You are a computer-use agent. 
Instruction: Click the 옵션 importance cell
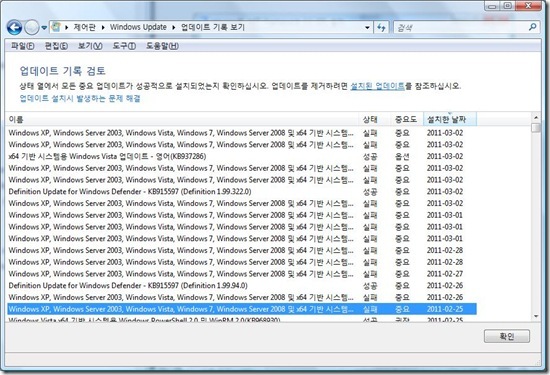[x=402, y=156]
